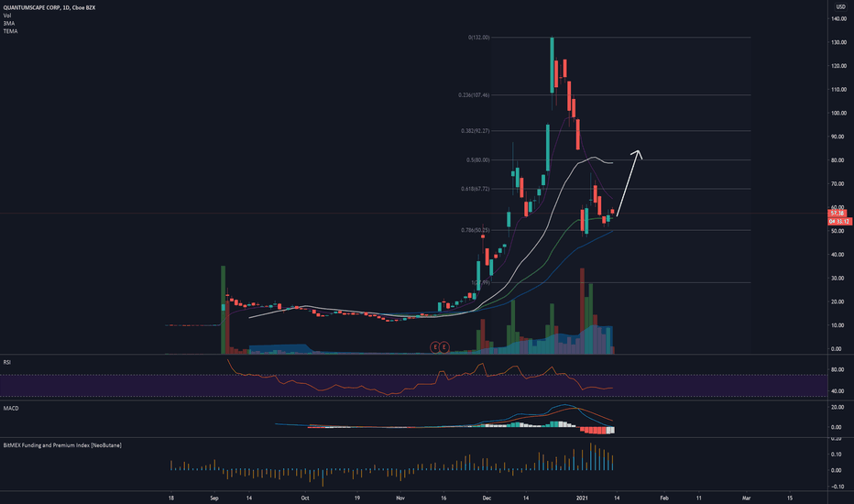Click 100.00 on the price axis
This screenshot has height=504, width=854.
(x=838, y=114)
